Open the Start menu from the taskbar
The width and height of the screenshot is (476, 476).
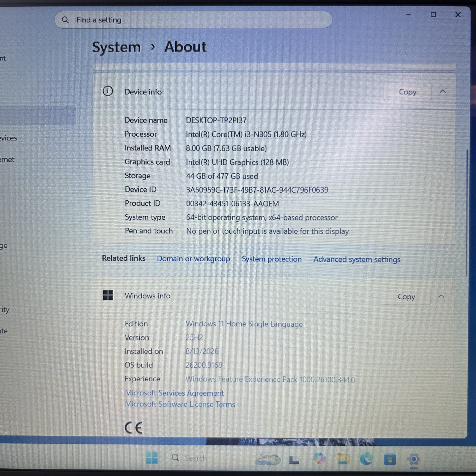pyautogui.click(x=152, y=457)
